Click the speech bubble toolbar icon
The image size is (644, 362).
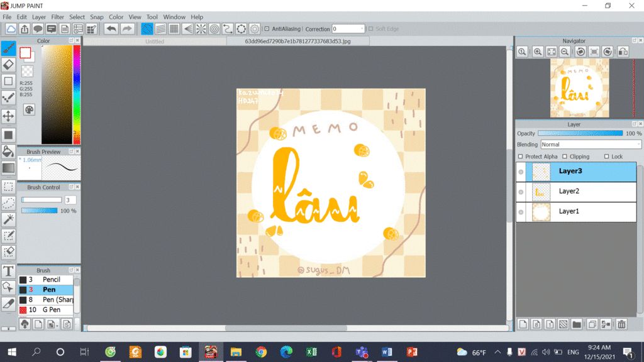[x=38, y=29]
